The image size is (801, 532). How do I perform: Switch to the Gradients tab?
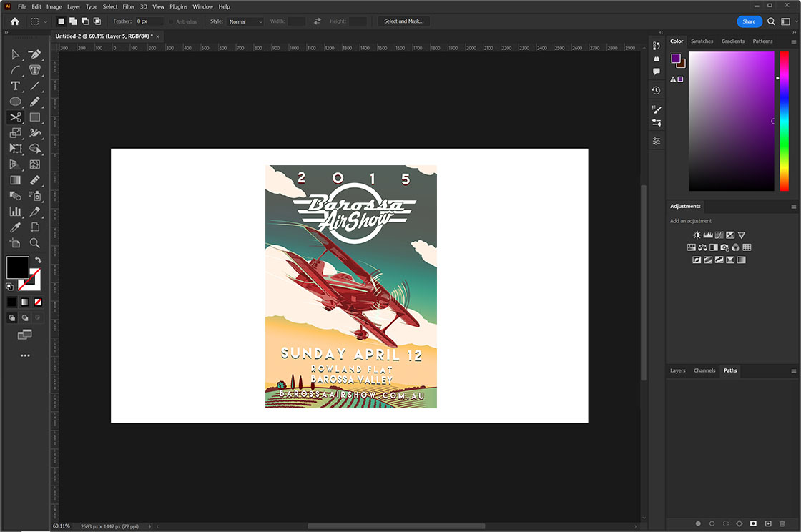tap(732, 41)
